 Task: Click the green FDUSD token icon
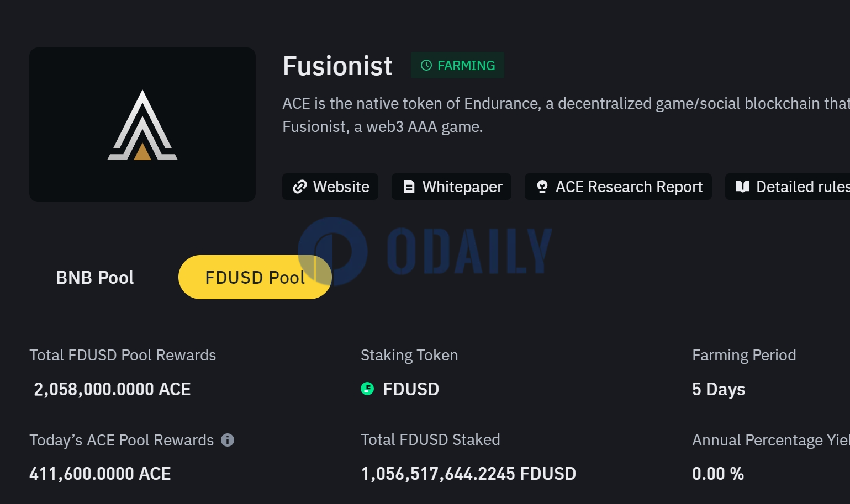pyautogui.click(x=367, y=389)
